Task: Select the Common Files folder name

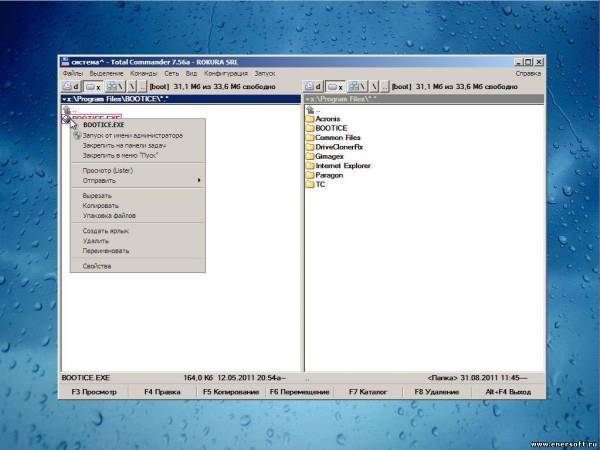Action: (338, 137)
